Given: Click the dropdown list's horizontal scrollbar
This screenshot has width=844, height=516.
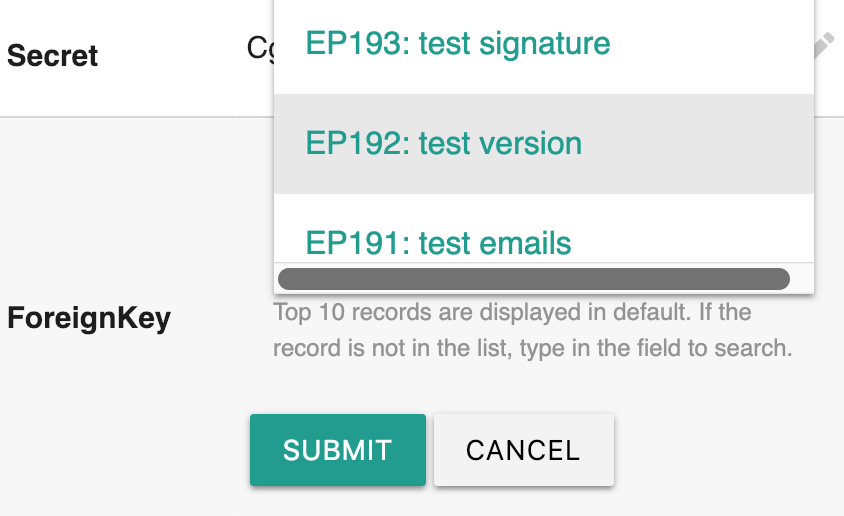Looking at the screenshot, I should [534, 278].
